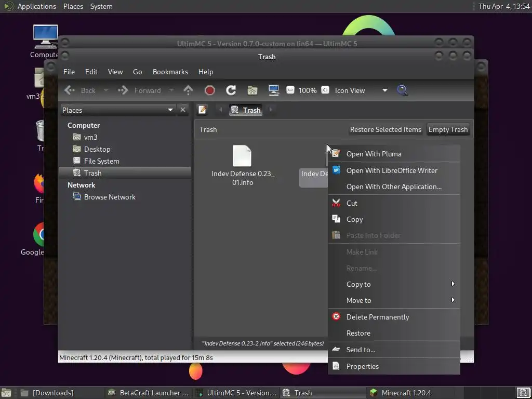Choose Open With Pluma
This screenshot has height=399, width=532.
pos(394,154)
